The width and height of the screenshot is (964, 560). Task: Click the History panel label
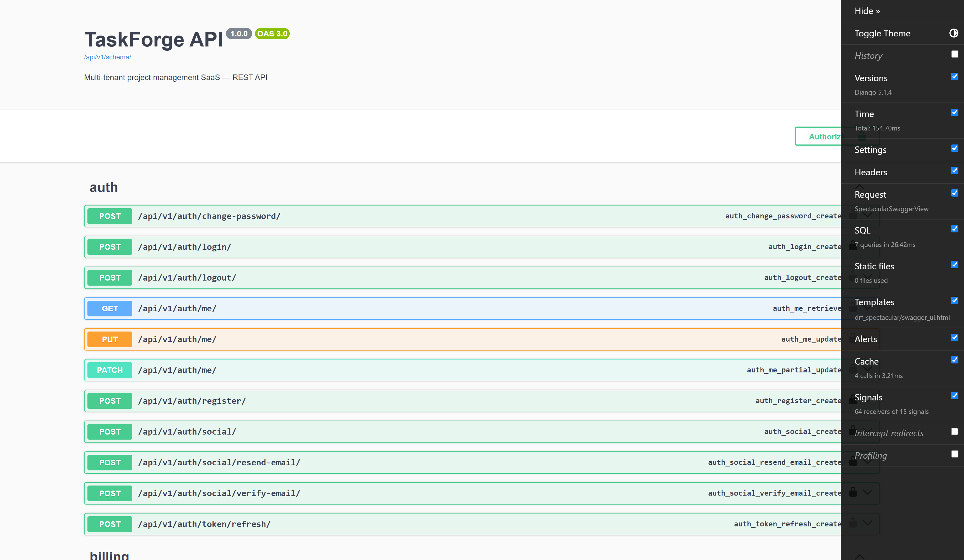coord(868,56)
